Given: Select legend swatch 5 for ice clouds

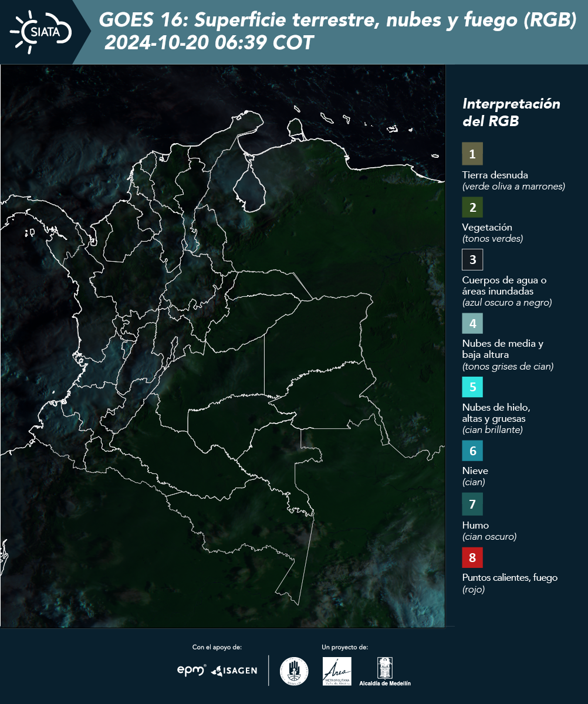Looking at the screenshot, I should tap(472, 387).
